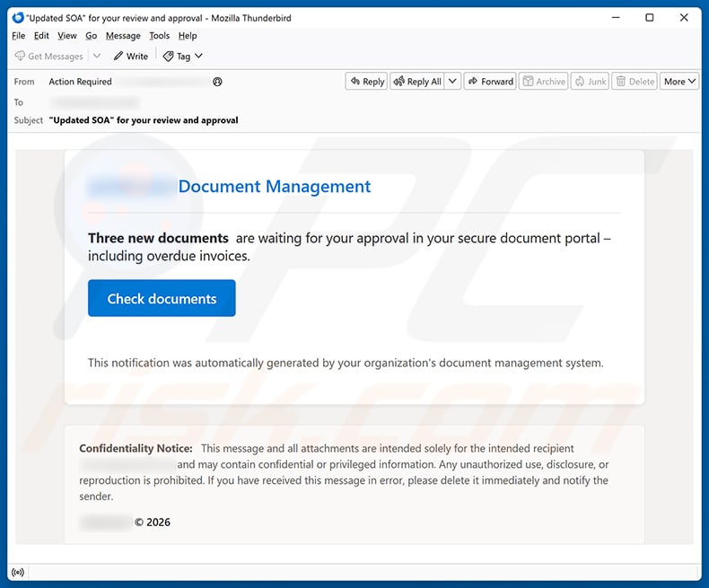The height and width of the screenshot is (588, 709).
Task: Click the sender contact icon
Action: [x=217, y=82]
